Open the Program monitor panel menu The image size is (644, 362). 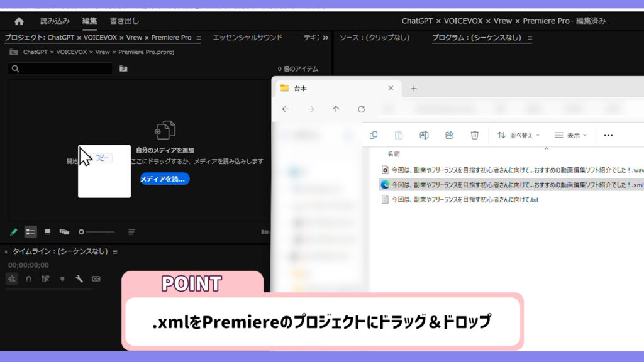click(530, 38)
